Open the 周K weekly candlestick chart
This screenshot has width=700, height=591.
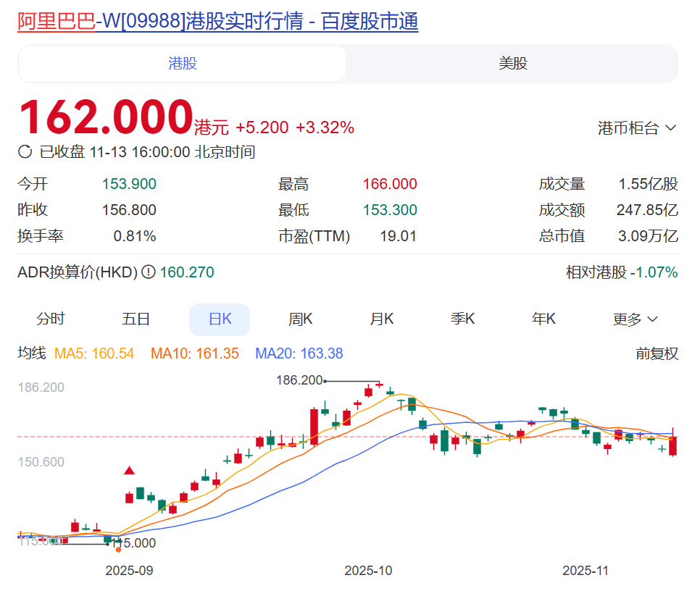tap(300, 318)
